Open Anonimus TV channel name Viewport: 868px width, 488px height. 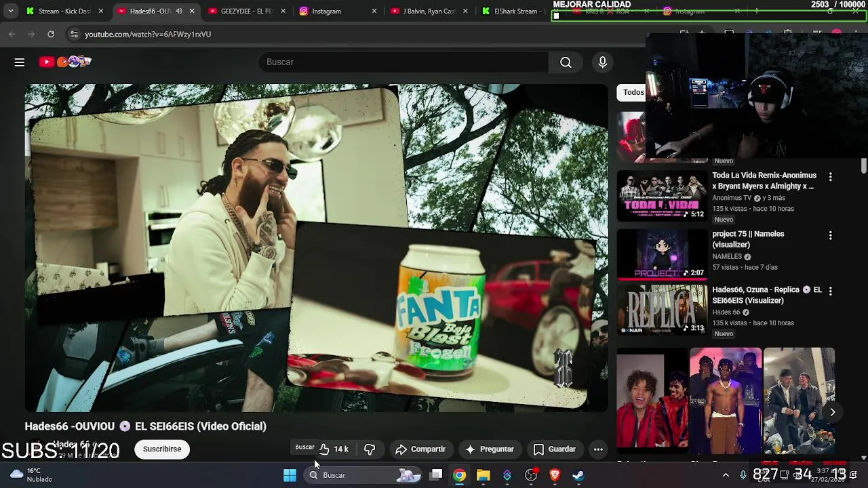(732, 198)
